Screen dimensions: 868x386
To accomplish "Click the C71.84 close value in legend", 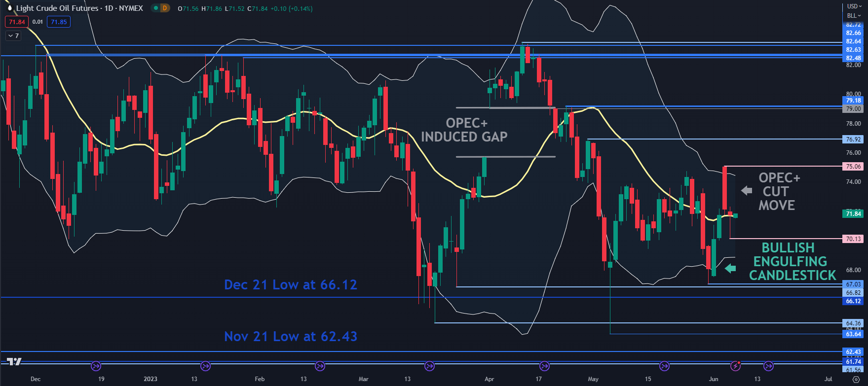I will 257,8.
